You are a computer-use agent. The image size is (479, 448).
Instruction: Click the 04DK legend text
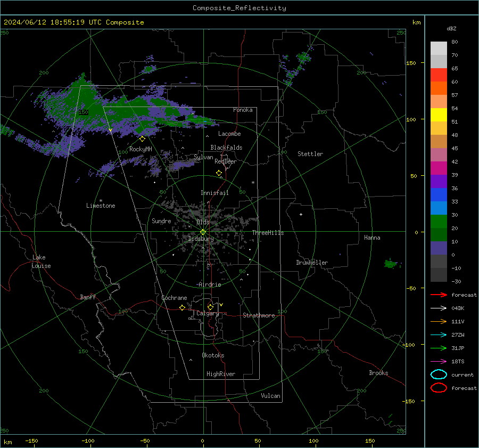coord(458,308)
